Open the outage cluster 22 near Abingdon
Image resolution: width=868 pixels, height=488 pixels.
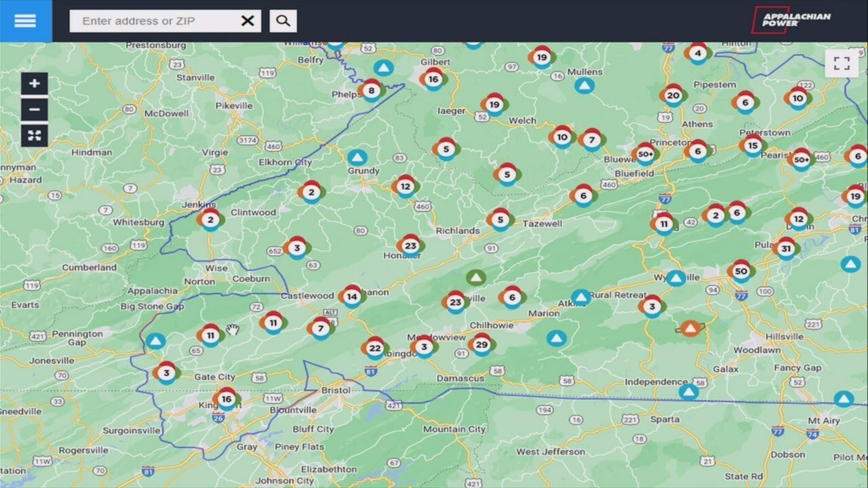[x=374, y=348]
